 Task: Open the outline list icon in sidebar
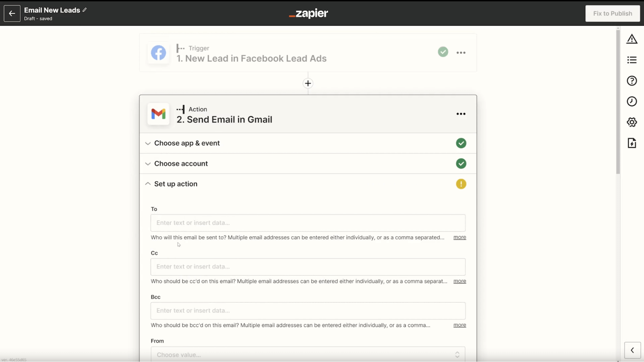(631, 60)
